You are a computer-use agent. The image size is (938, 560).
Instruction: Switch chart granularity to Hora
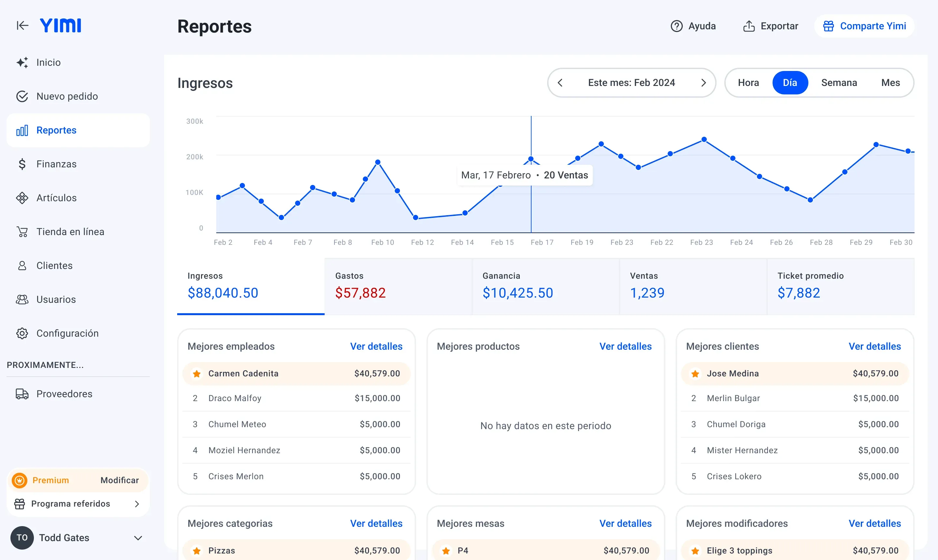(x=748, y=83)
